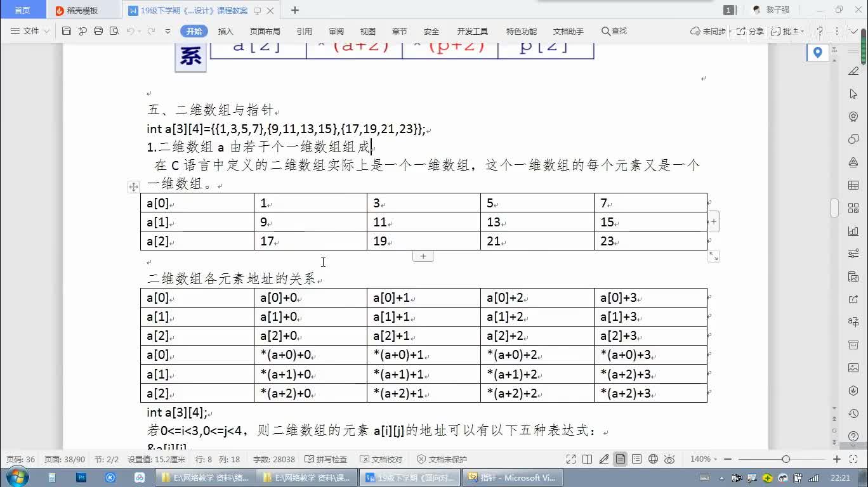This screenshot has height=487, width=868.
Task: Click the print icon in quick toolbar
Action: coord(98,31)
